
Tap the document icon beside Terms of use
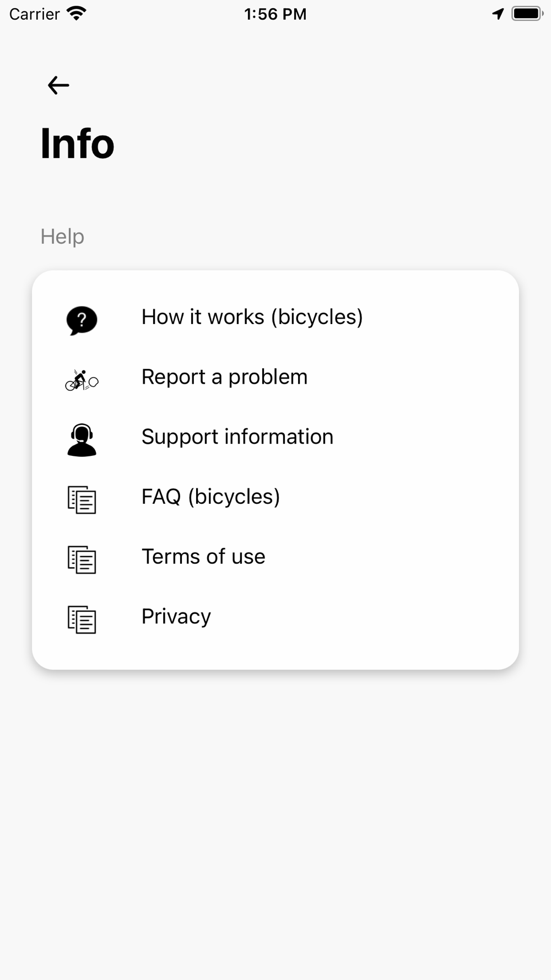82,559
